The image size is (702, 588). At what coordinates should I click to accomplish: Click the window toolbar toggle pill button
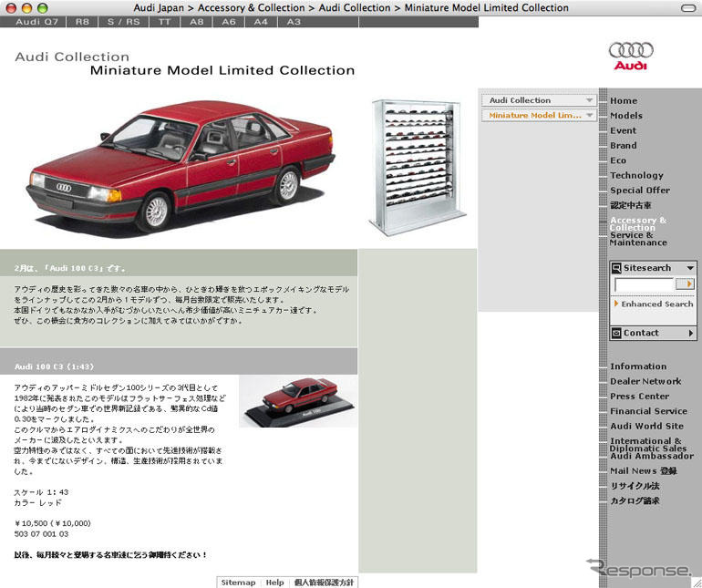688,8
